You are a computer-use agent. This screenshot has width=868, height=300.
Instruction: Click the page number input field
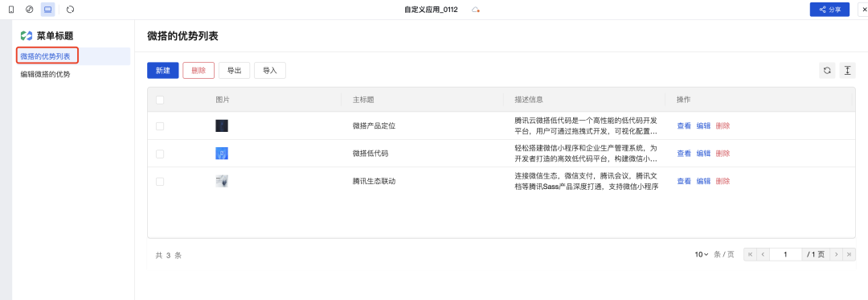pos(785,255)
